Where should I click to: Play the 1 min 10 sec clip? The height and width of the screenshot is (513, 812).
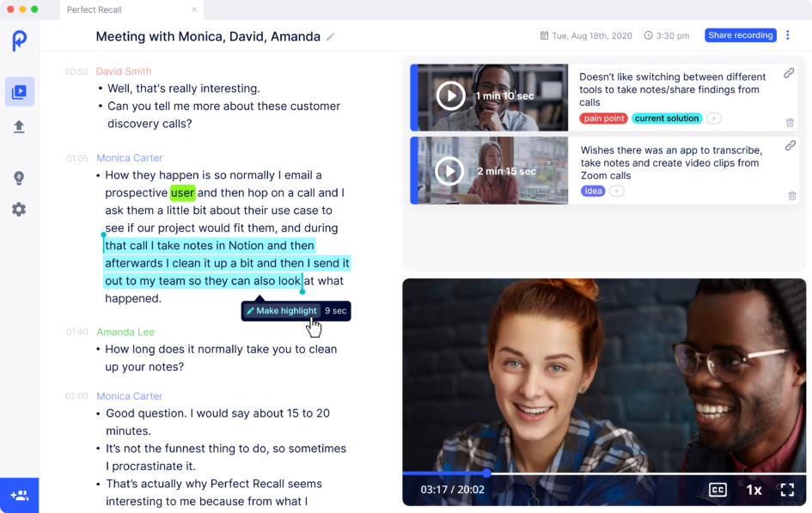pos(450,95)
